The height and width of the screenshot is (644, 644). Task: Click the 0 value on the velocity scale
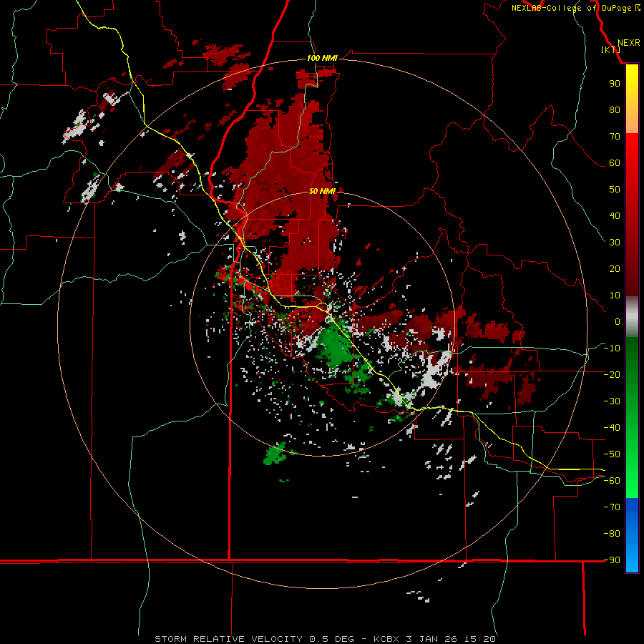[x=618, y=321]
